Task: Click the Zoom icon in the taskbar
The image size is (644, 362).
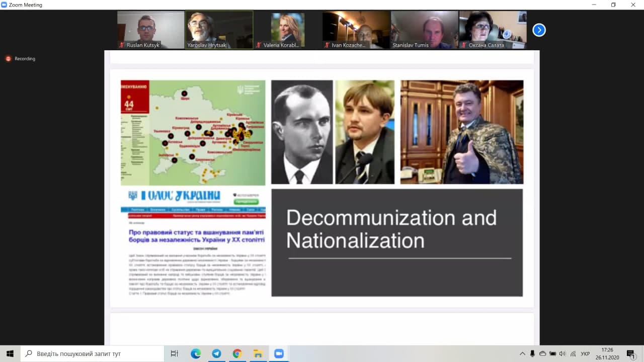Action: coord(279,353)
